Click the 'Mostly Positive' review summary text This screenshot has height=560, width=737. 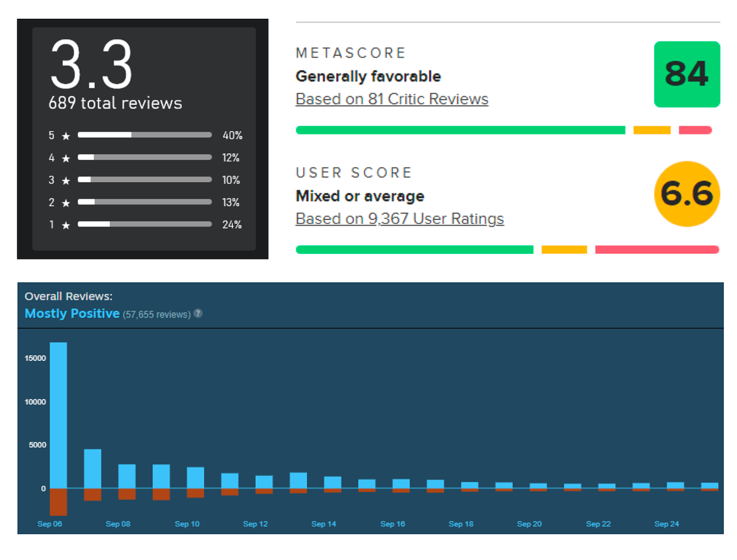[x=72, y=314]
